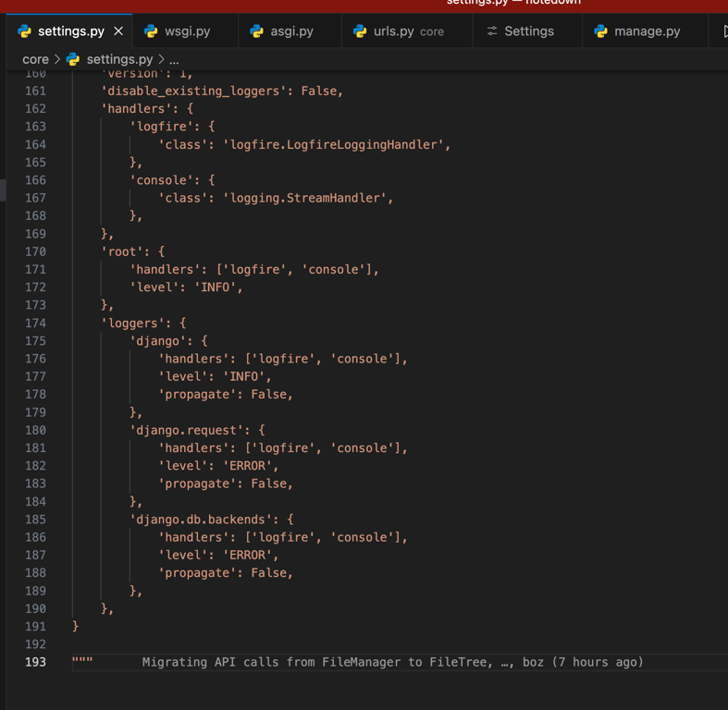Click closing brace on line 191
Screen dimensions: 728x710
click(x=76, y=627)
